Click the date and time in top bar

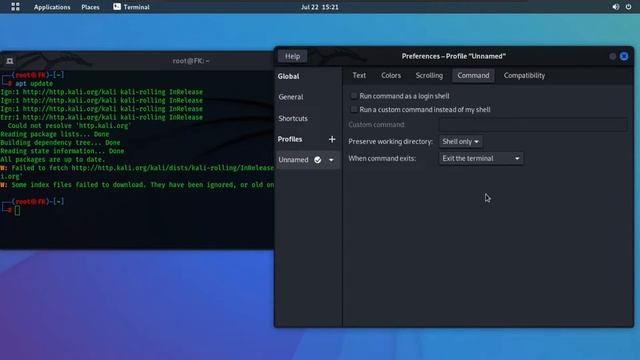320,7
